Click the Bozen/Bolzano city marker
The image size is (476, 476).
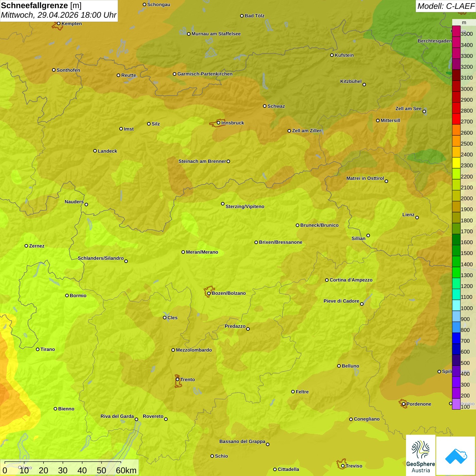tap(209, 293)
